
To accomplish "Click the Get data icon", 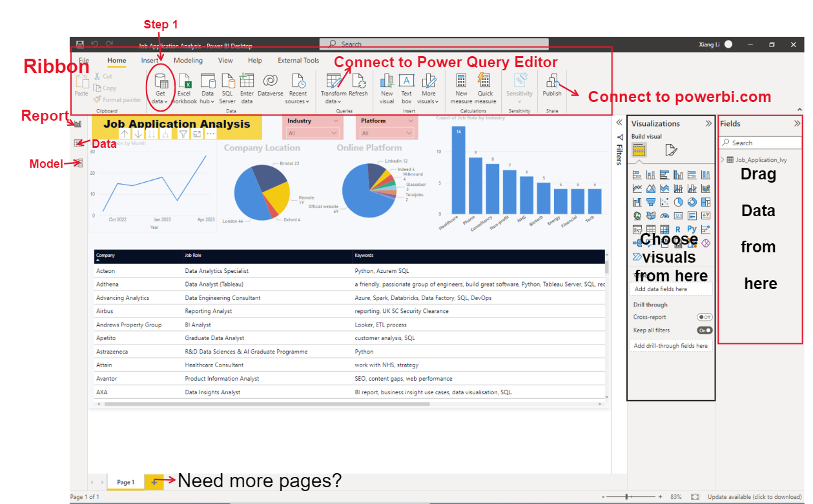I will tap(160, 83).
